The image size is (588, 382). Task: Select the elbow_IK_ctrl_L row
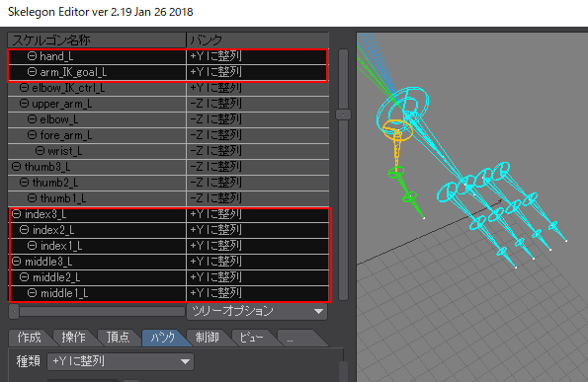168,88
